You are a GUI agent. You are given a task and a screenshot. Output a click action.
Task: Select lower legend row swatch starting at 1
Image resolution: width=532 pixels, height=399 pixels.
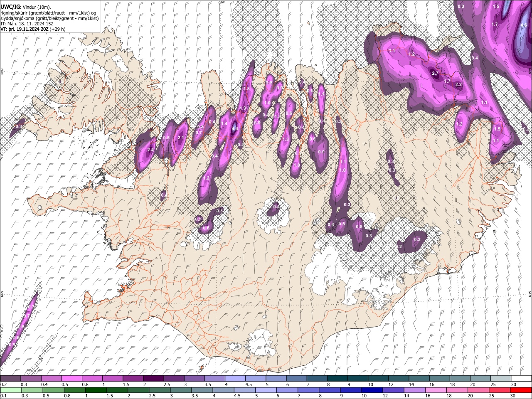click(95, 390)
